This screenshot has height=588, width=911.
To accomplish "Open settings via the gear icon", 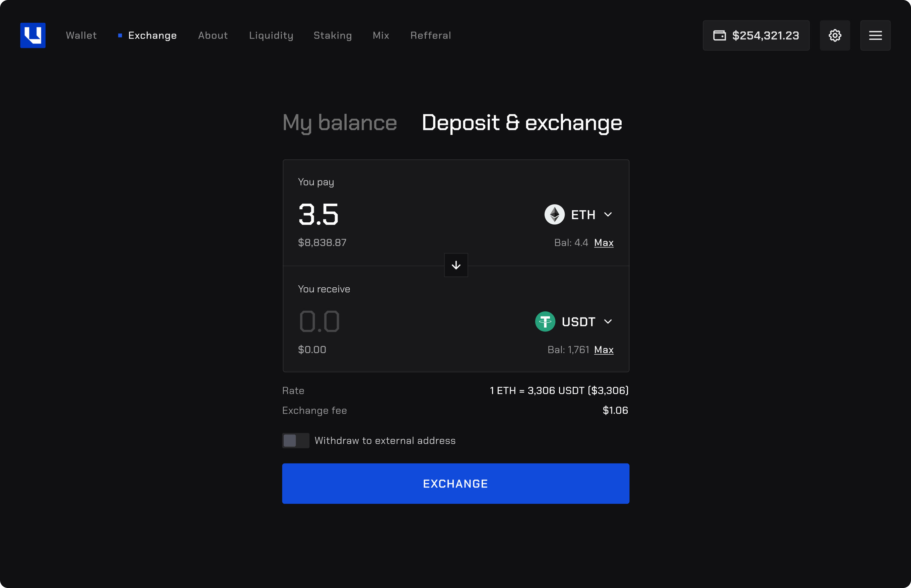I will [835, 35].
